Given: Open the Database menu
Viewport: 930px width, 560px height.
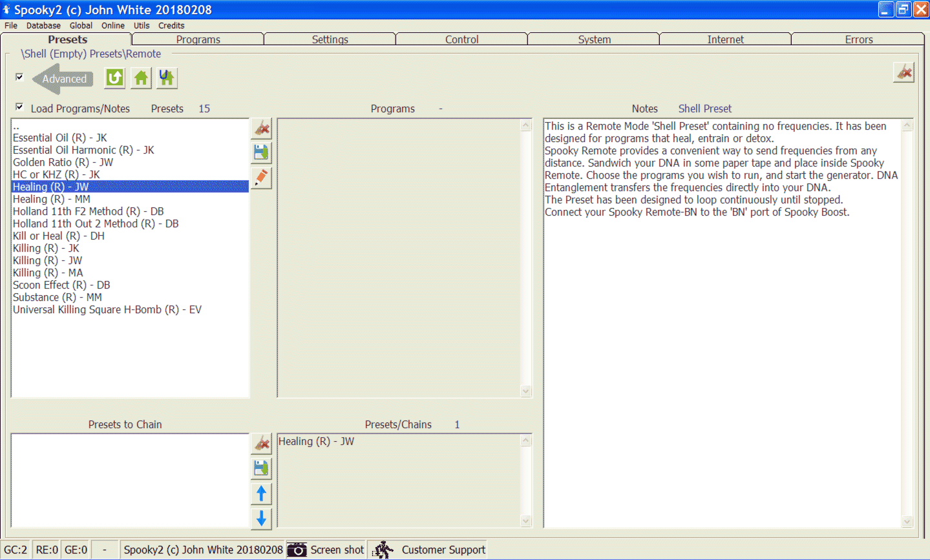Looking at the screenshot, I should (x=43, y=26).
